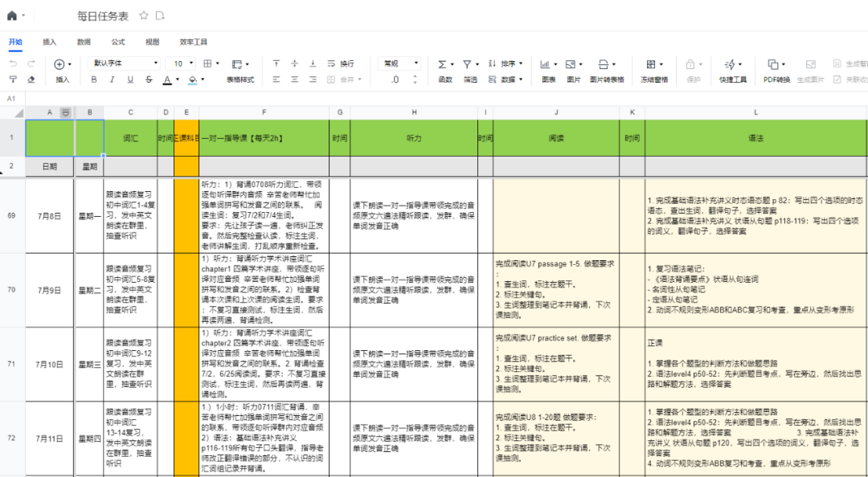The width and height of the screenshot is (868, 477).
Task: Click the home icon at top left
Action: 11,15
